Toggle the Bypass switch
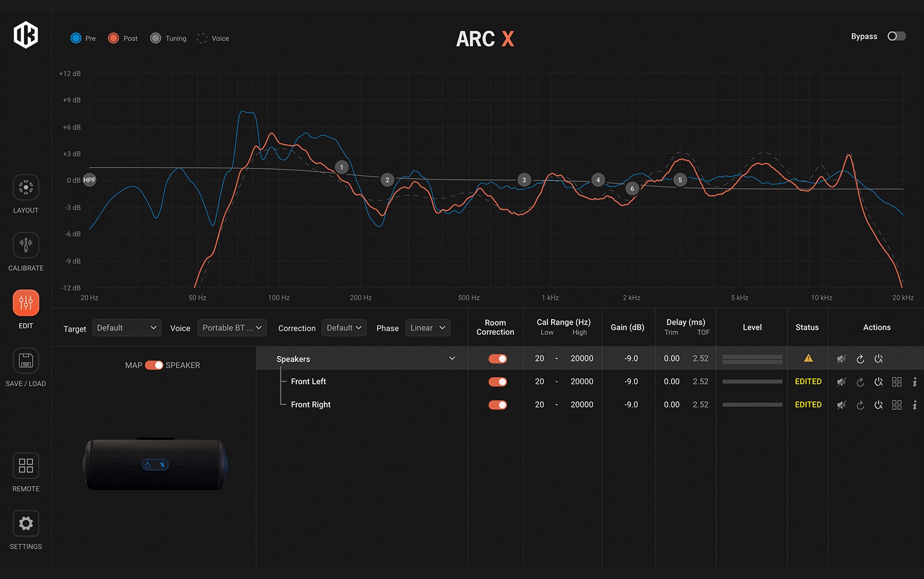 click(896, 36)
